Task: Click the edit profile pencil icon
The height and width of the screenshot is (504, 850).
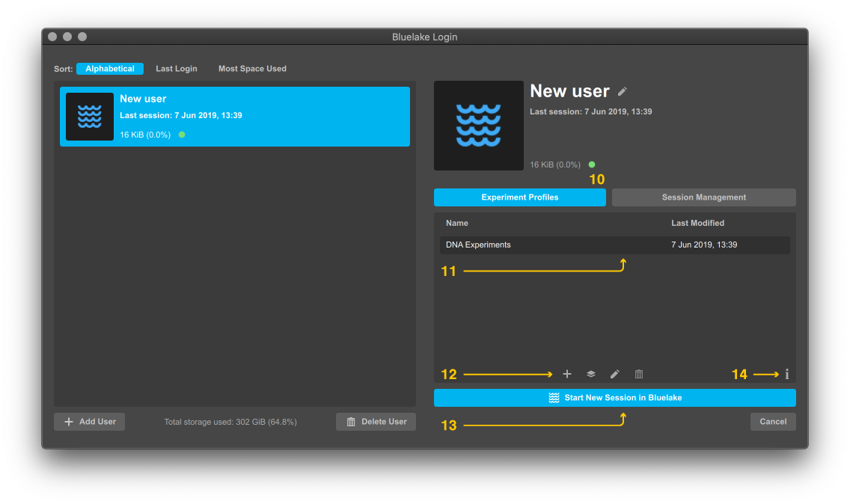Action: (615, 374)
